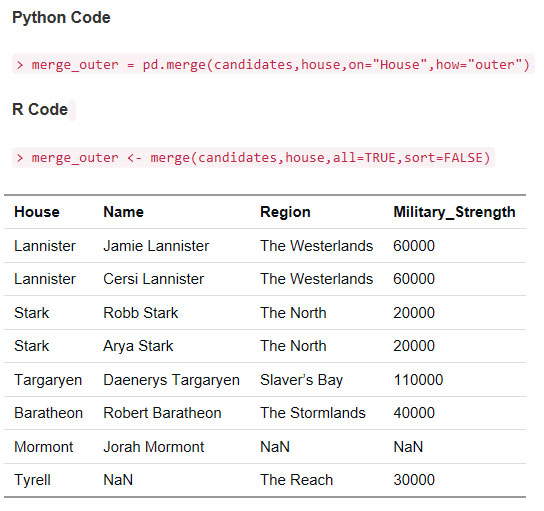Click the "R Code" heading

tap(40, 109)
